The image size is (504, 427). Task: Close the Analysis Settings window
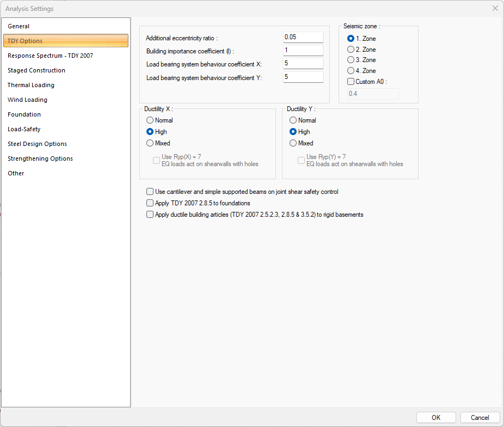point(495,8)
